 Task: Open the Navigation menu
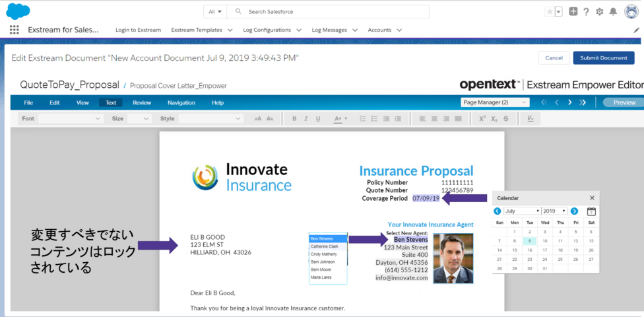[181, 103]
